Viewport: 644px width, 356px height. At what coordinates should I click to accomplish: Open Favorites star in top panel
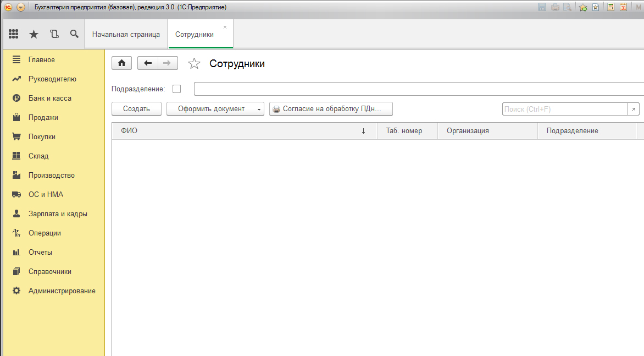coord(34,34)
